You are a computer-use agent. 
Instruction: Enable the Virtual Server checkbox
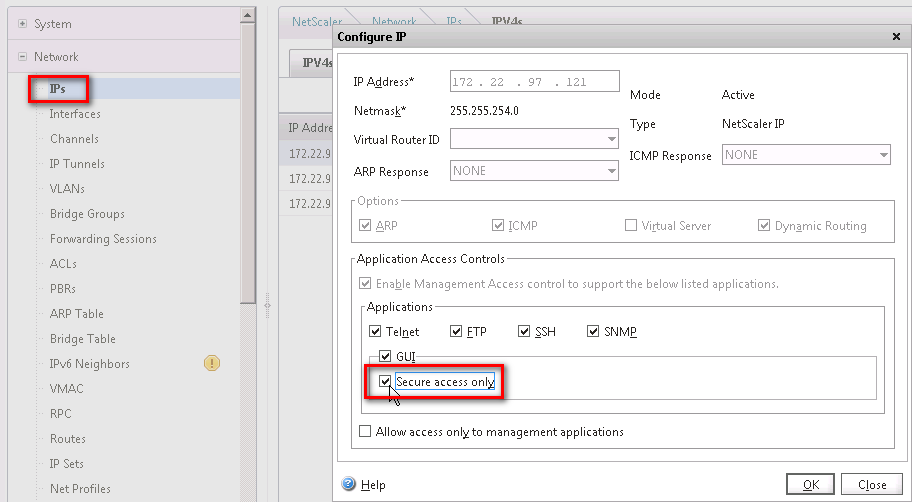pos(630,225)
